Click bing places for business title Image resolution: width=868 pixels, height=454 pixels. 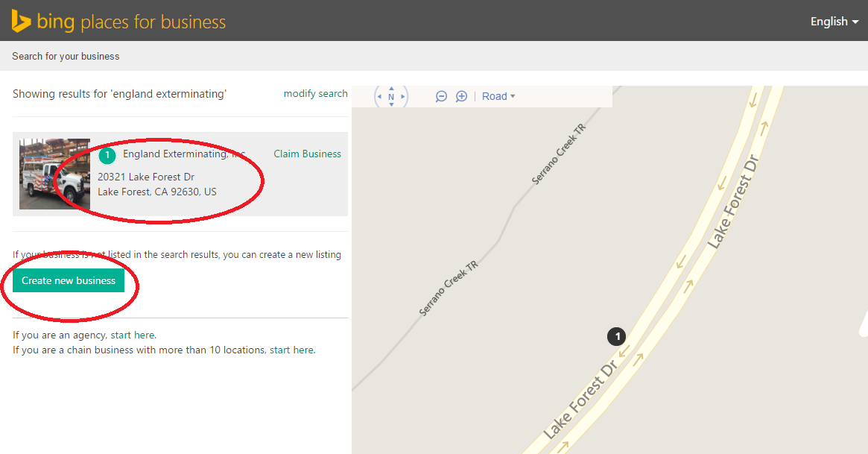(x=131, y=22)
